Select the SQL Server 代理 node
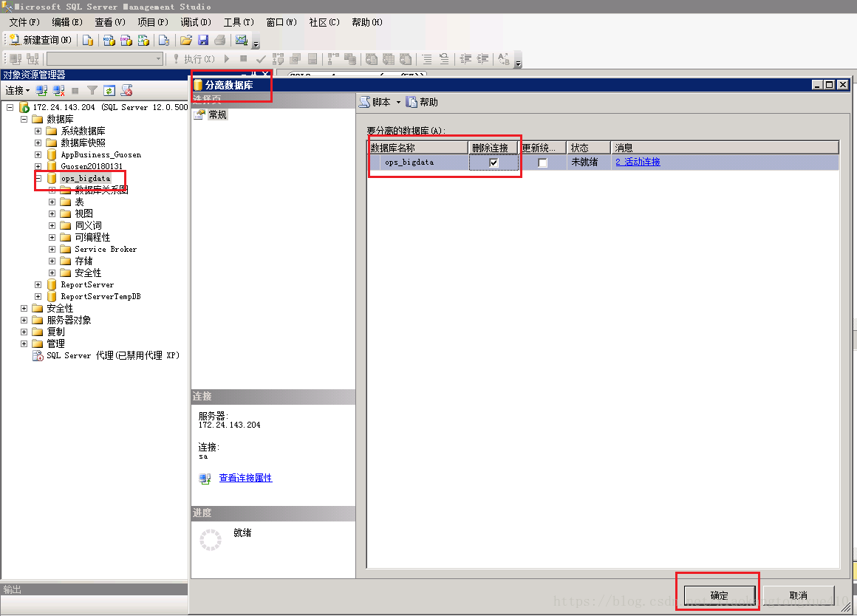This screenshot has height=616, width=857. (112, 355)
